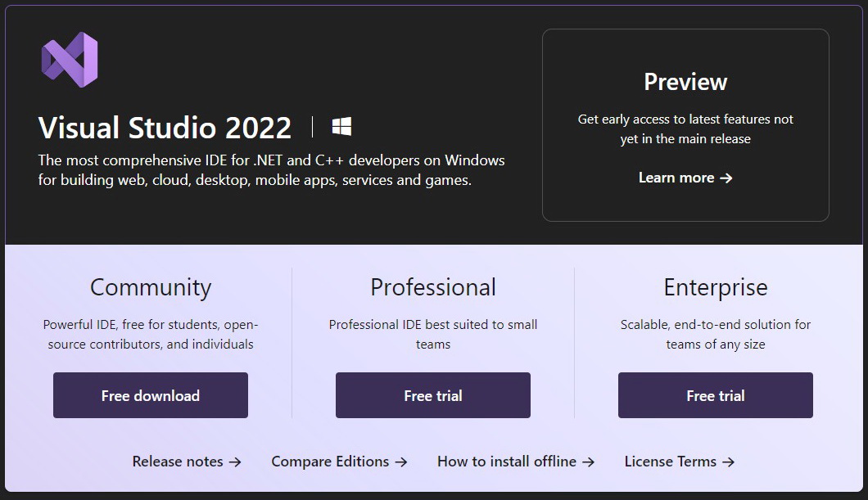View the License Terms
Viewport: 868px width, 500px height.
pyautogui.click(x=671, y=461)
